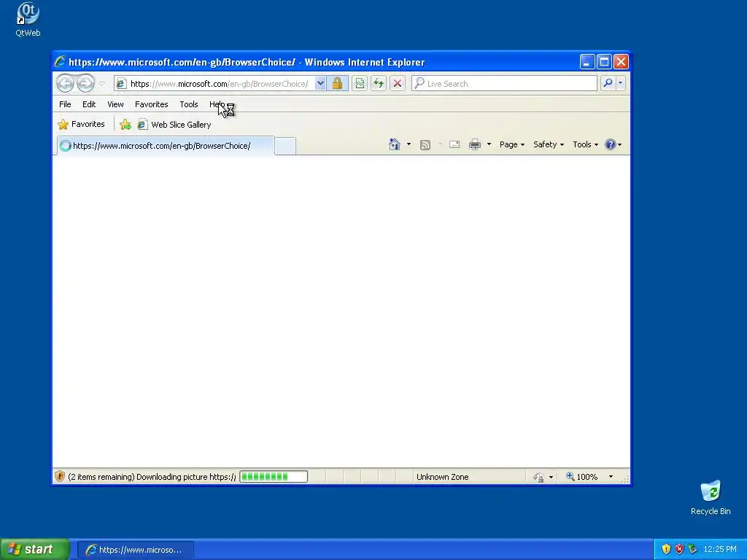Open search provider options dropdown
Viewport: 747px width, 560px height.
point(620,83)
